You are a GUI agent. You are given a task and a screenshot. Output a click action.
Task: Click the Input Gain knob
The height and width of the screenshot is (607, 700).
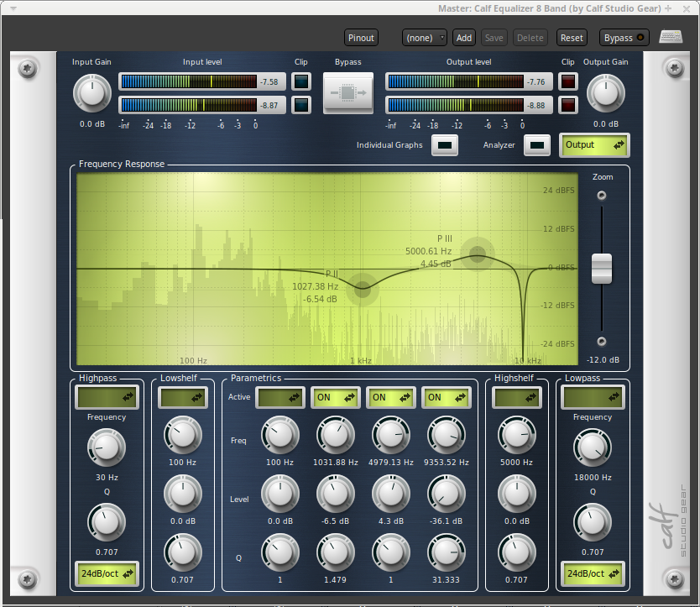tap(92, 92)
